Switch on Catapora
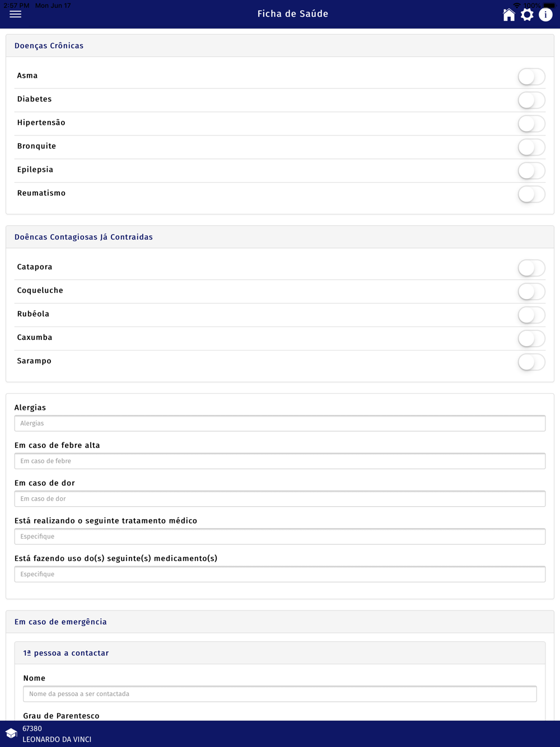 click(x=531, y=268)
